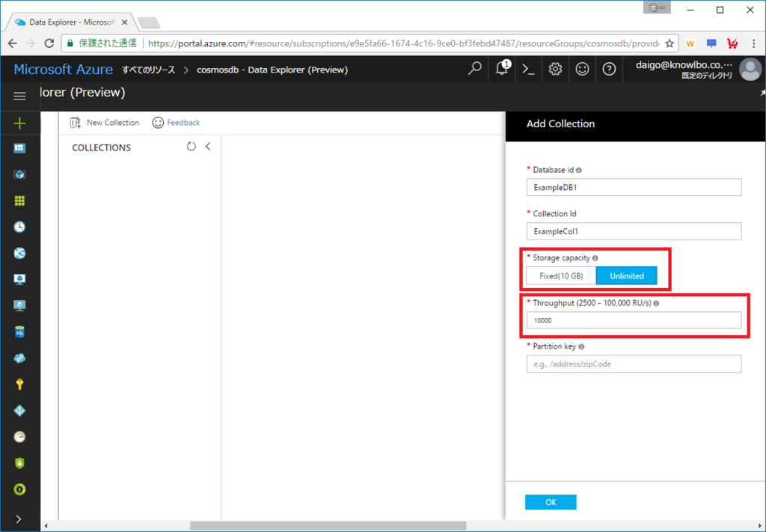This screenshot has width=766, height=532.
Task: Open the yellow key Subscriptions icon
Action: click(x=19, y=385)
